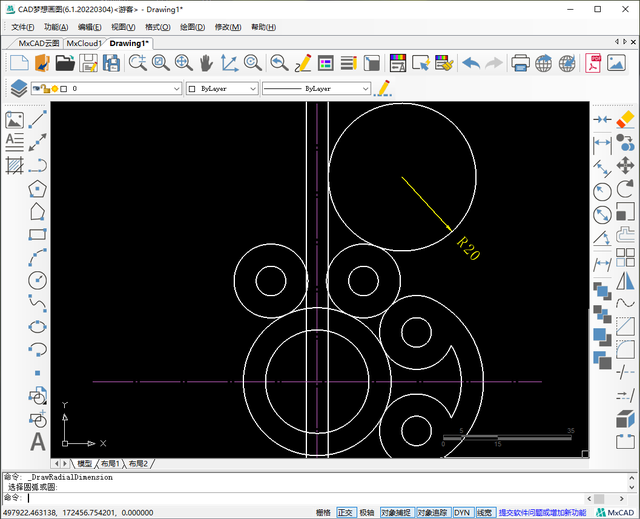Expand the ByLayer color dropdown

tap(222, 89)
